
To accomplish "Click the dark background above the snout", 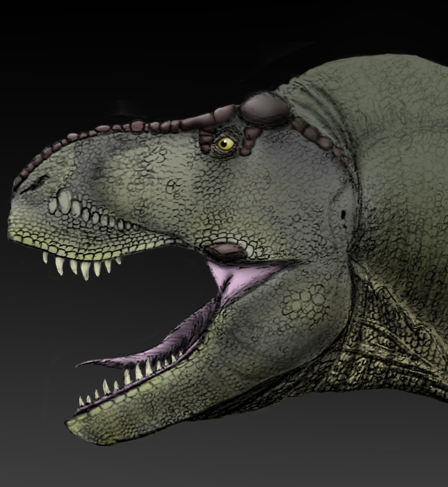I will click(x=110, y=66).
